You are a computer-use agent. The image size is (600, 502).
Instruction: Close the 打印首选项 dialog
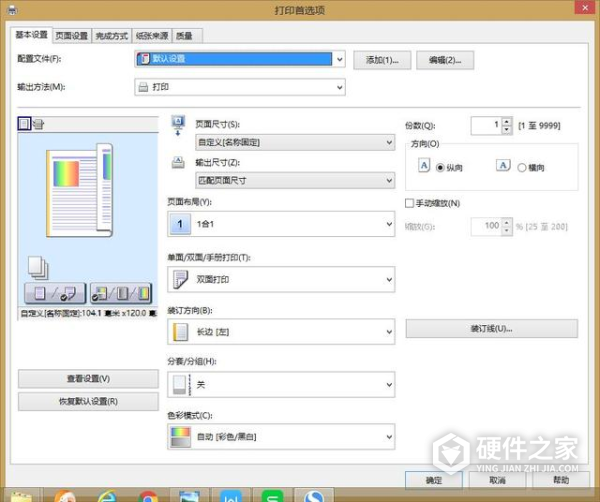click(585, 7)
